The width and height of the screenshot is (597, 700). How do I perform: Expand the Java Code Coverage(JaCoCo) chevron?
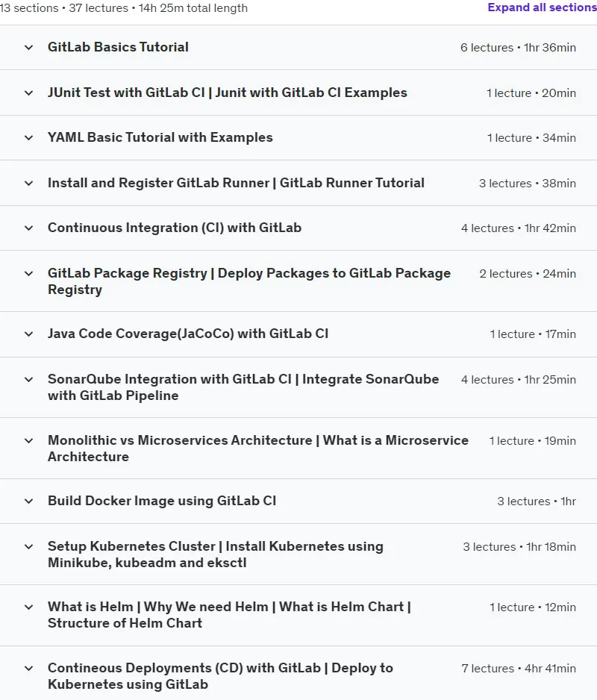point(28,334)
